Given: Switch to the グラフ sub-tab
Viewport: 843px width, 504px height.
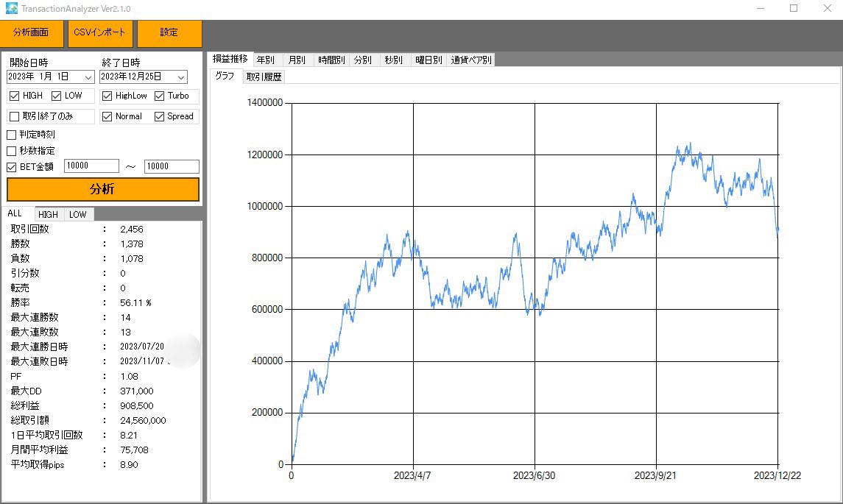Looking at the screenshot, I should (x=225, y=76).
